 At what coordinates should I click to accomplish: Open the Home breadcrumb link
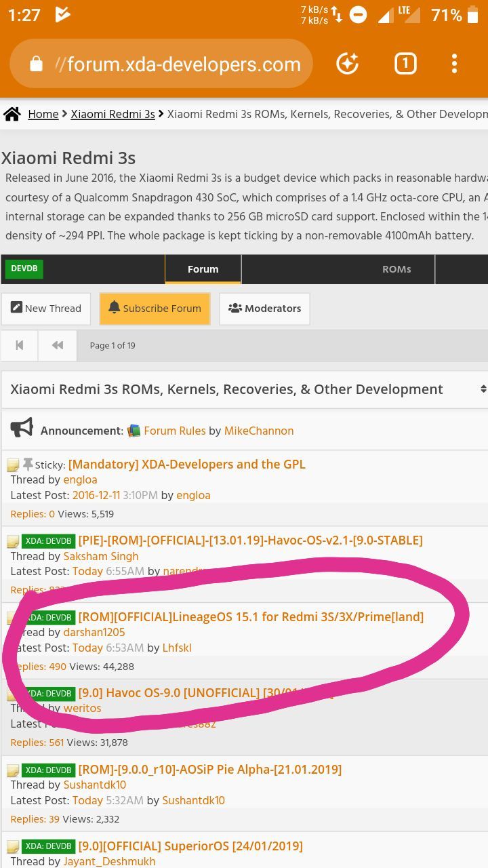pyautogui.click(x=43, y=114)
